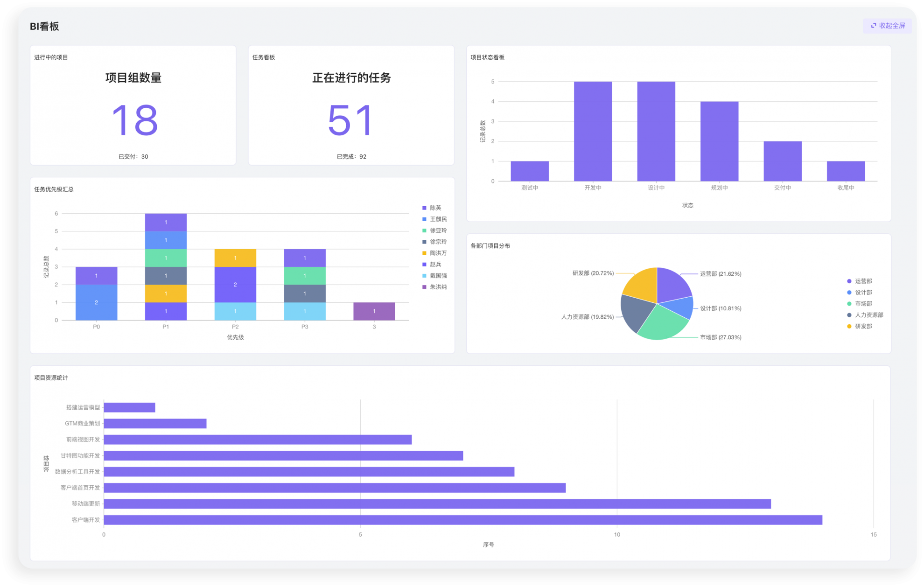Screen dimensions: 924x587
Task: Click the 任务优先级汇总 widget title
Action: 54,189
